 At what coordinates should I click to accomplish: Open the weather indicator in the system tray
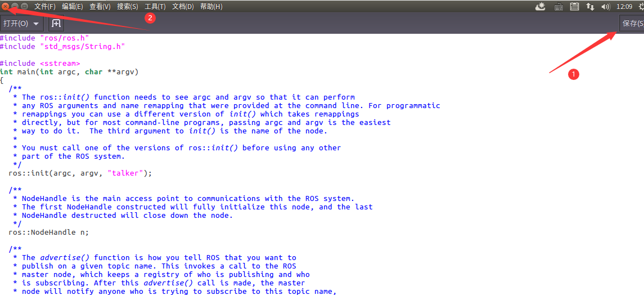coord(541,6)
